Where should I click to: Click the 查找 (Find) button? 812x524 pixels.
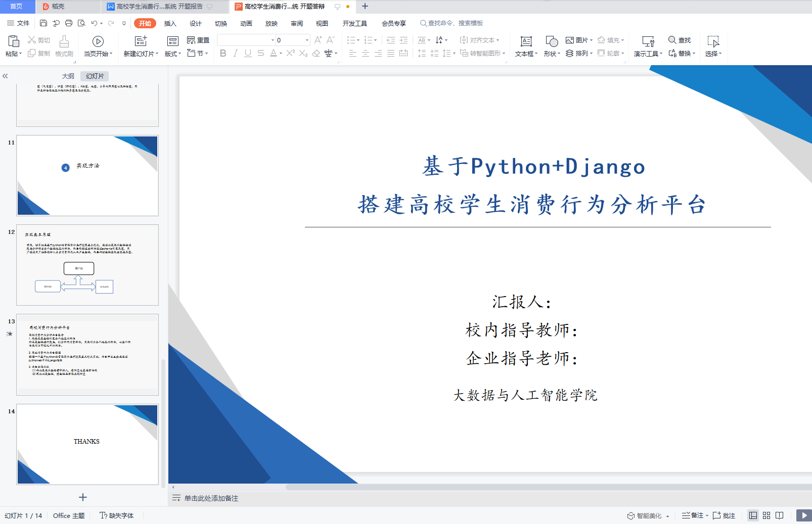pos(680,40)
